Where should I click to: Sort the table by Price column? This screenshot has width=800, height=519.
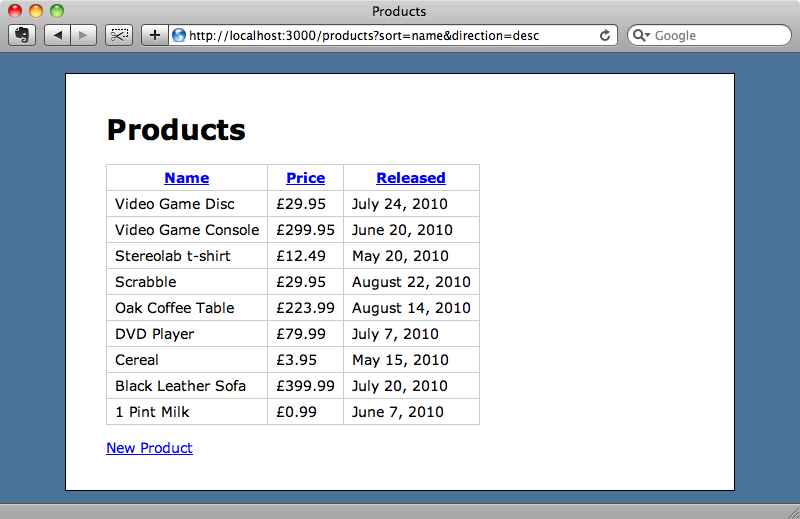coord(306,178)
